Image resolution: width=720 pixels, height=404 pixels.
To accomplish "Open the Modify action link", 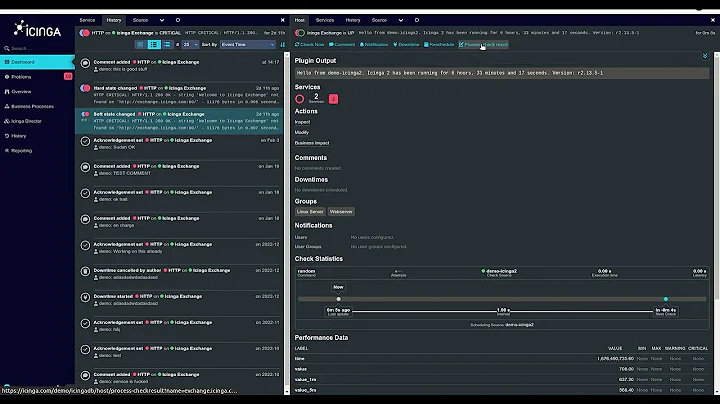I will click(302, 132).
